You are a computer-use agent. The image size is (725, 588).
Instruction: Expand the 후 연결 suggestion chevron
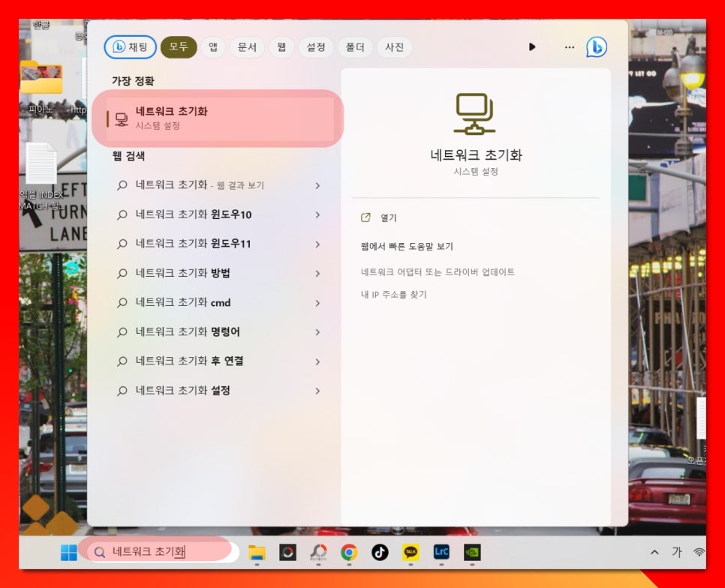pyautogui.click(x=317, y=361)
